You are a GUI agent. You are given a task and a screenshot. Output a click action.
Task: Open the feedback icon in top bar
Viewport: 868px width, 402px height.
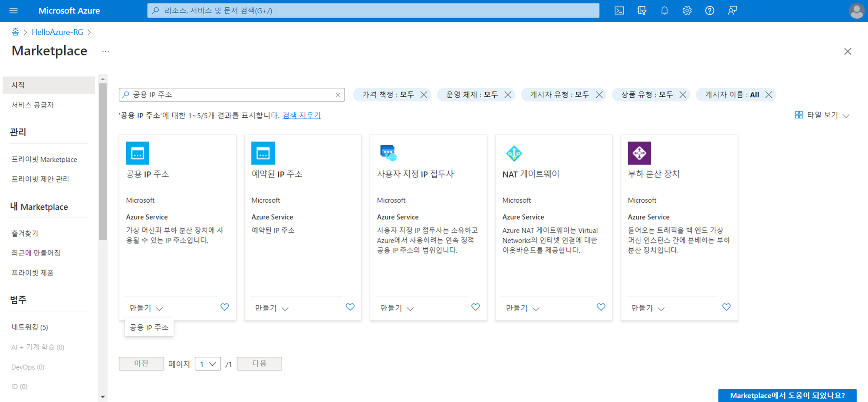732,10
